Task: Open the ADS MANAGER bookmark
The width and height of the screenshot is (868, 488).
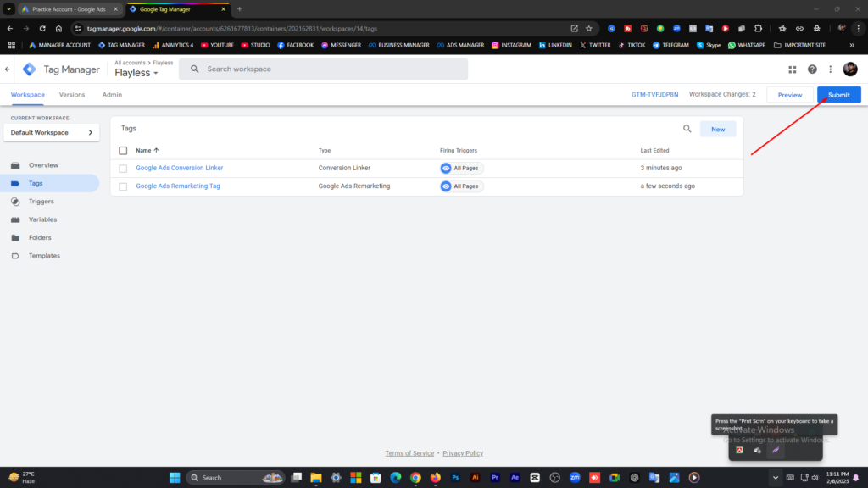Action: (x=460, y=46)
